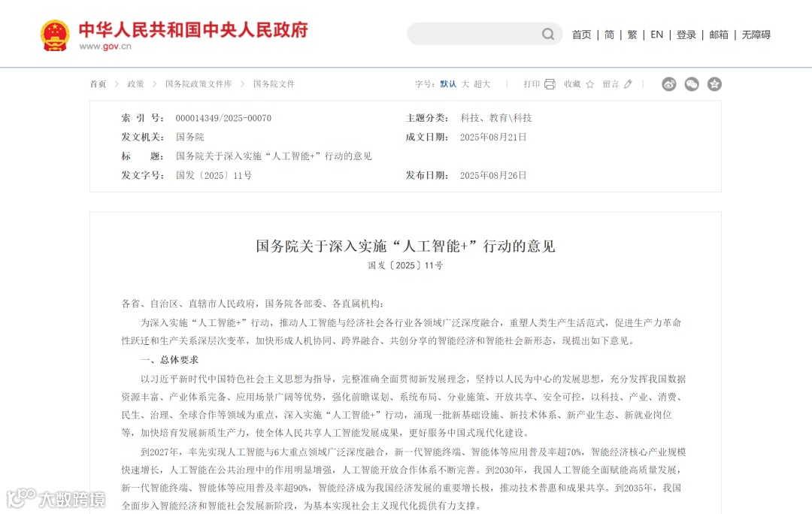812x514 pixels.
Task: Click the article headline 国务院关于深入实施“人工智能+”行动的意见
Action: 405,246
